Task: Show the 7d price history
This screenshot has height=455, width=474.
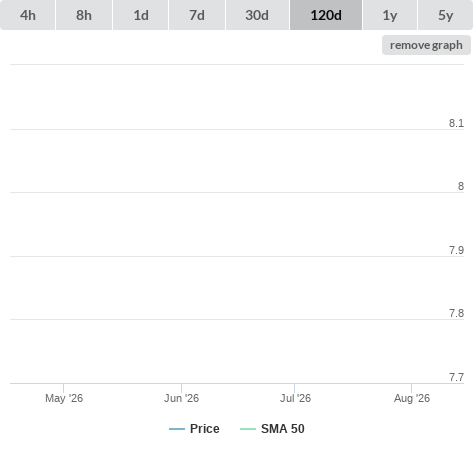Action: pyautogui.click(x=197, y=15)
